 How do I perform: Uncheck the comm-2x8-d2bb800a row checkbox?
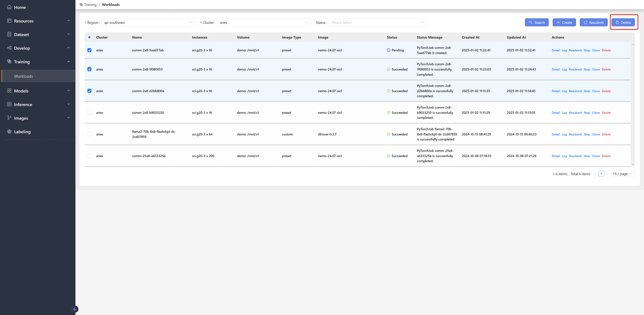click(89, 91)
